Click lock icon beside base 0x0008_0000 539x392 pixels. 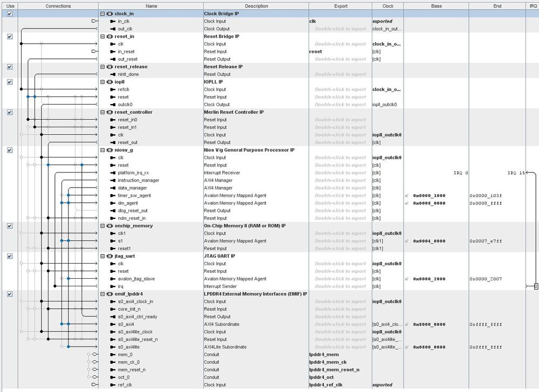tap(407, 203)
